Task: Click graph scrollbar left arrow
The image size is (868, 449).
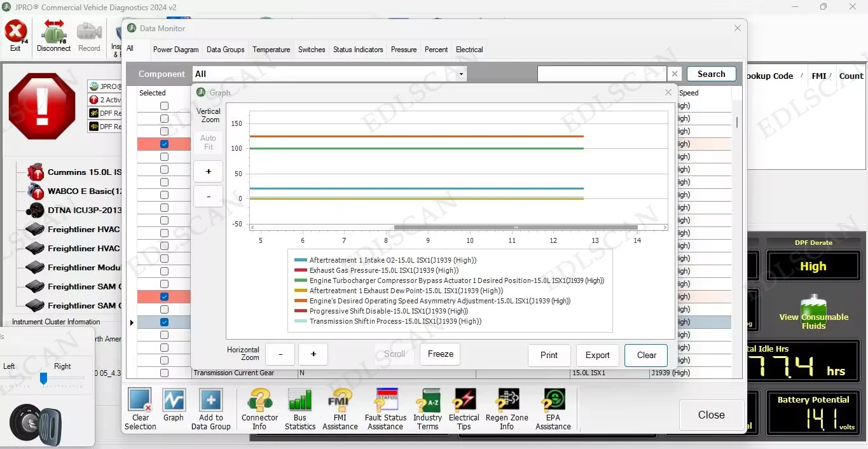Action: [x=252, y=227]
